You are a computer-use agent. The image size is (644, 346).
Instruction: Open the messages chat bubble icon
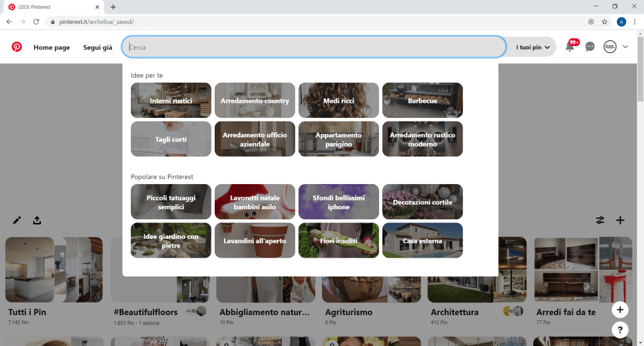590,47
